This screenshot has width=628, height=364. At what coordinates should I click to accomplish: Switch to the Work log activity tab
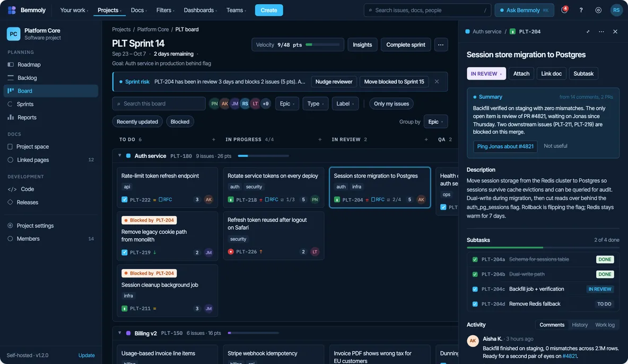tap(605, 325)
